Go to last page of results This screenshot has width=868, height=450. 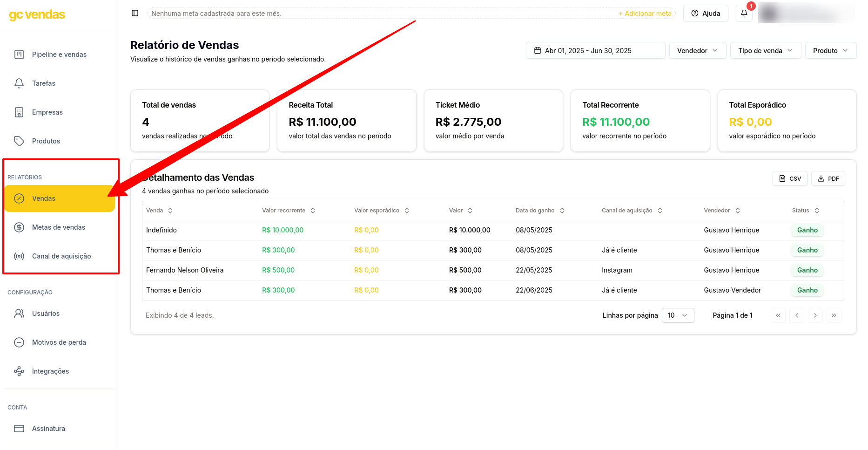[x=834, y=315]
